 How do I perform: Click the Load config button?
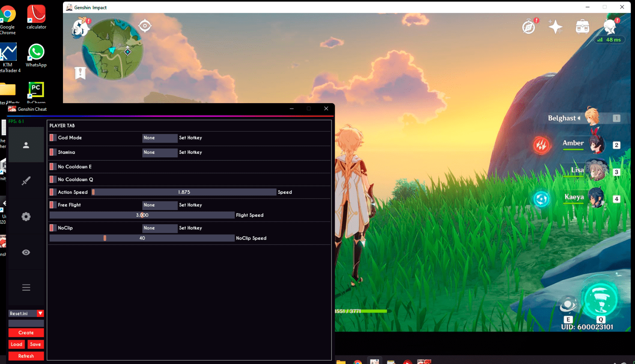[16, 344]
